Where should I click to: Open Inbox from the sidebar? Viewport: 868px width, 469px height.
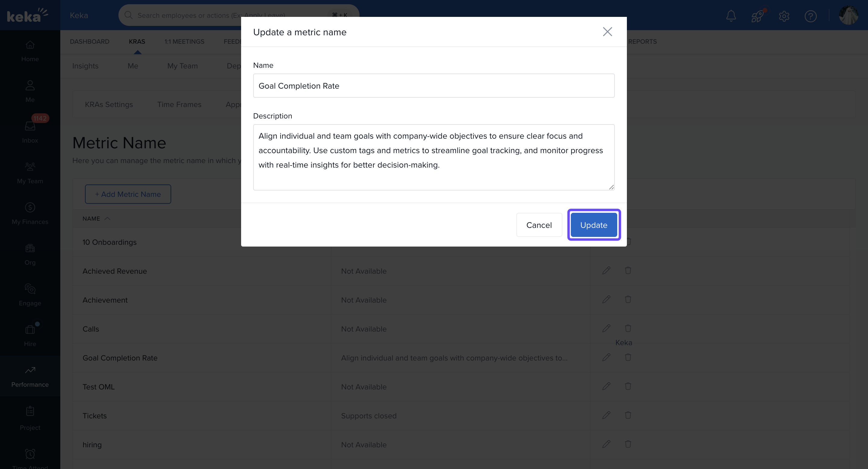pos(30,131)
